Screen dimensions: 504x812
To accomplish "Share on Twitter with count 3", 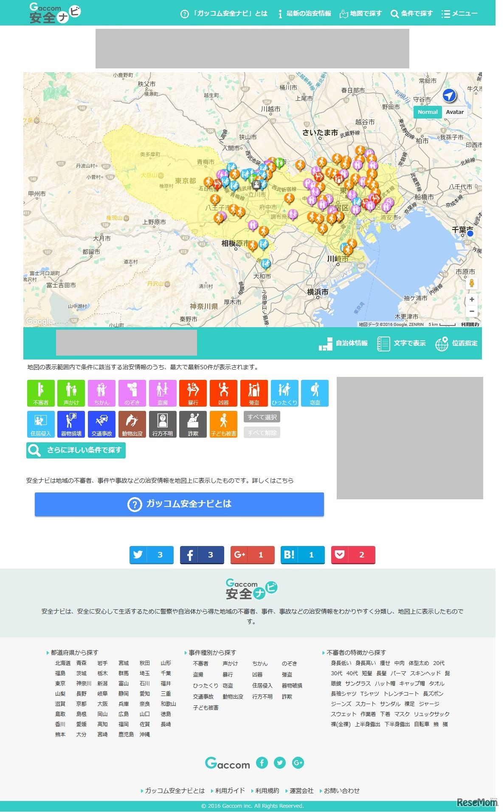I will point(152,555).
